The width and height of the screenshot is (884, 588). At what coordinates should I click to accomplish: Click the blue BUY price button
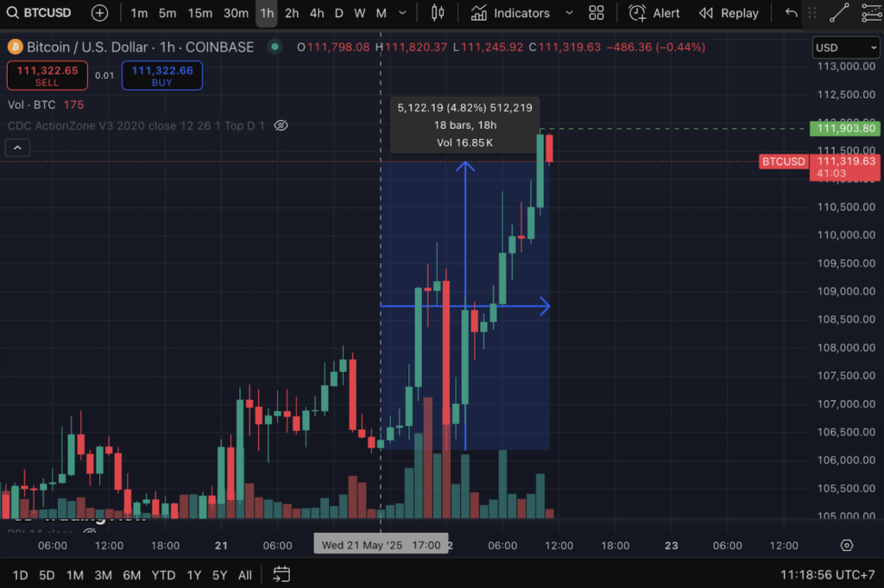(x=162, y=76)
